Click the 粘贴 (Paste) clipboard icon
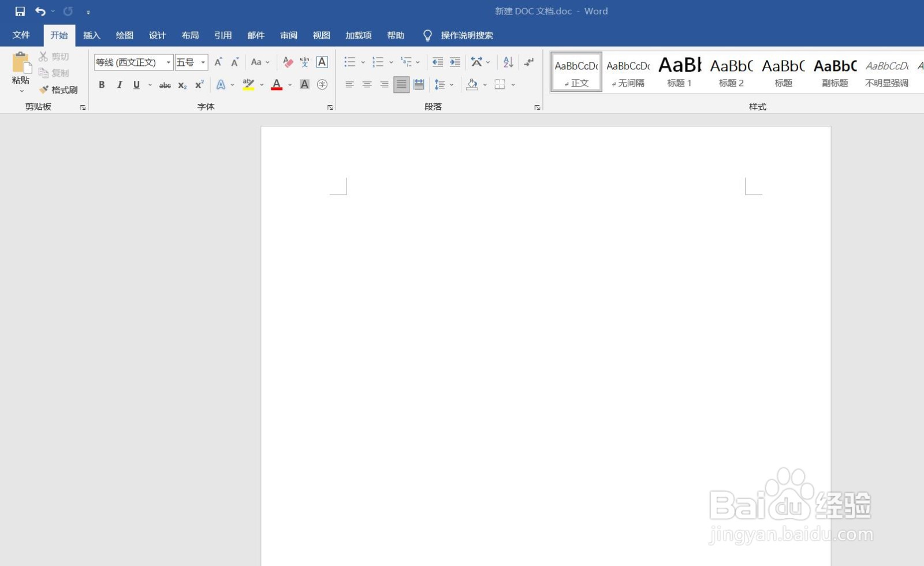 (21, 62)
